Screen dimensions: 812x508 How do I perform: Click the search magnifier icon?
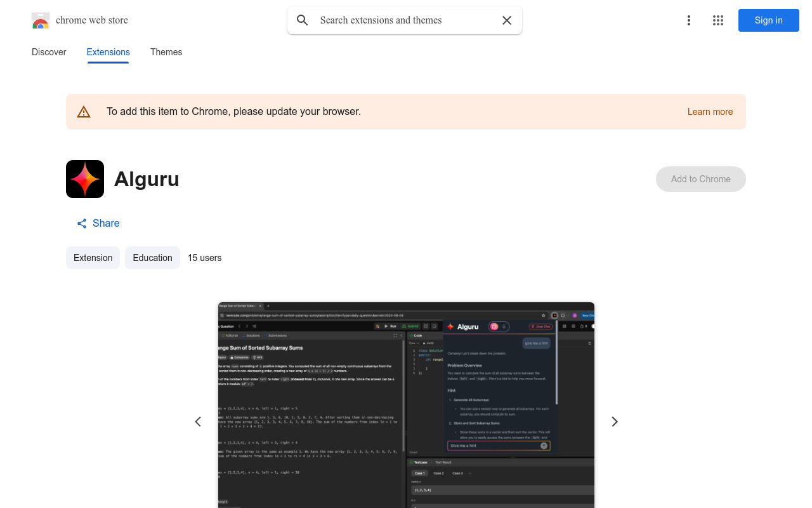[303, 20]
